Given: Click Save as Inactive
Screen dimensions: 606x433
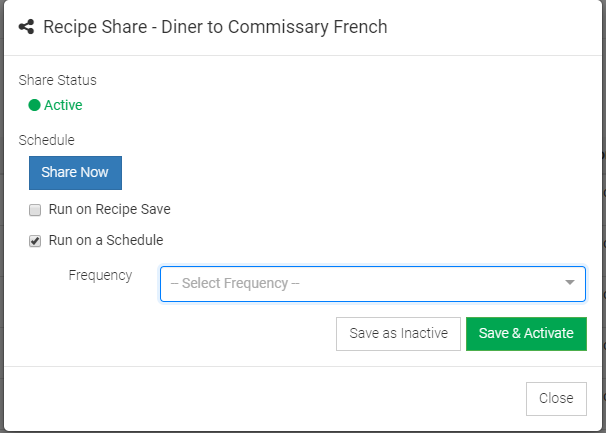Looking at the screenshot, I should tap(398, 333).
